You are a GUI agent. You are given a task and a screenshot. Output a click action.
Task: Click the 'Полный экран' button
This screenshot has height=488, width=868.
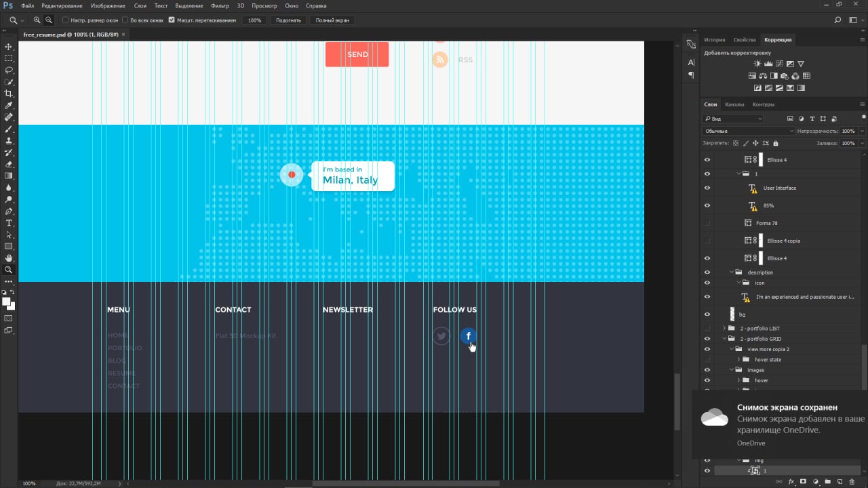pyautogui.click(x=332, y=20)
